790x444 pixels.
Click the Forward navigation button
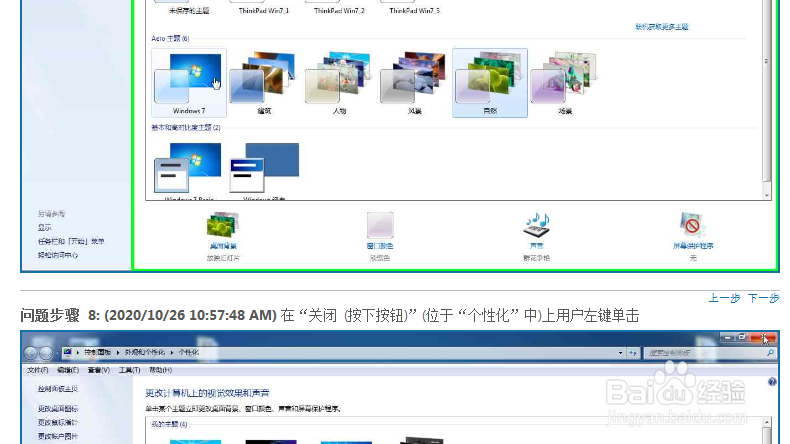pyautogui.click(x=46, y=353)
